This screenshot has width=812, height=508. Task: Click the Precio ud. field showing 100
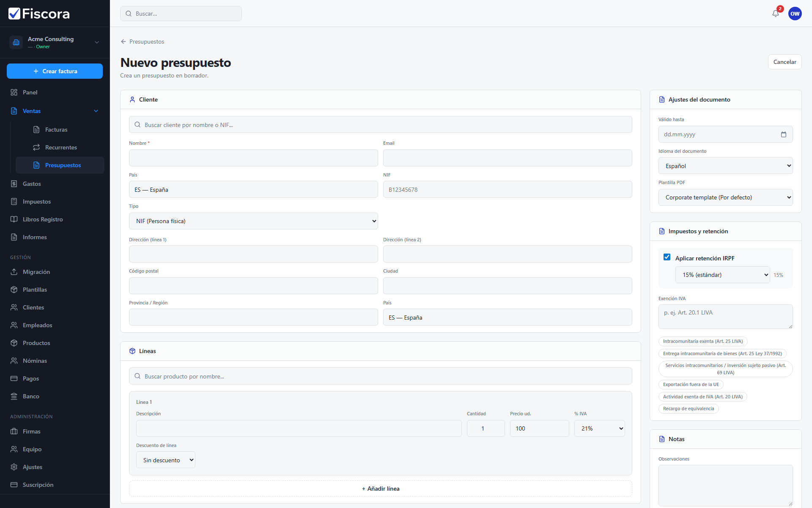click(x=539, y=428)
